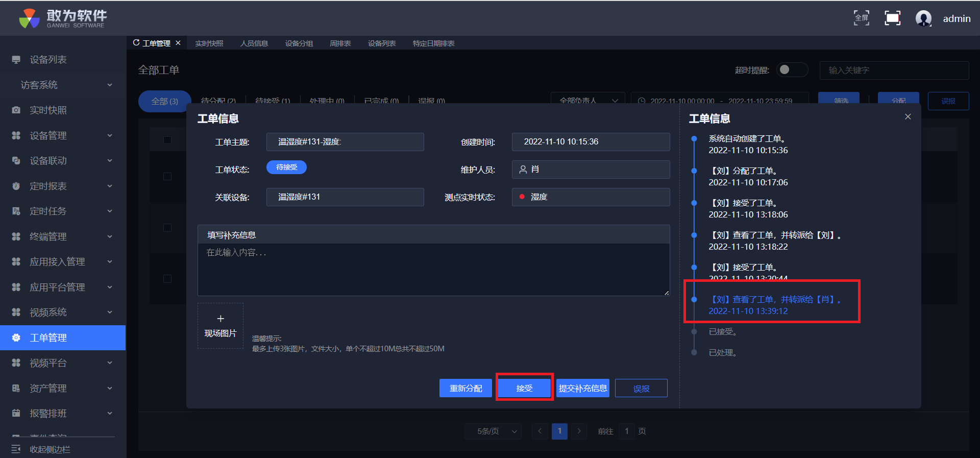Click the 创建时间 field
This screenshot has height=458, width=980.
click(591, 142)
